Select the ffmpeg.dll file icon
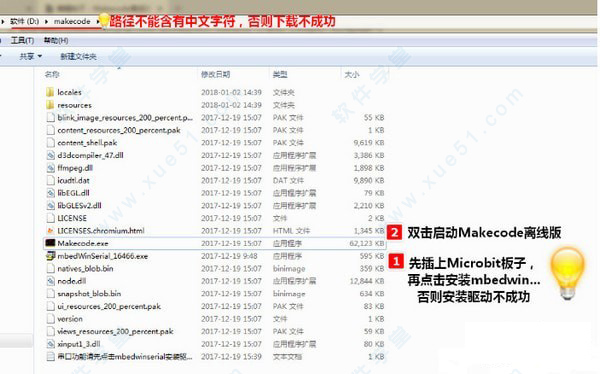The width and height of the screenshot is (600, 374). 50,168
